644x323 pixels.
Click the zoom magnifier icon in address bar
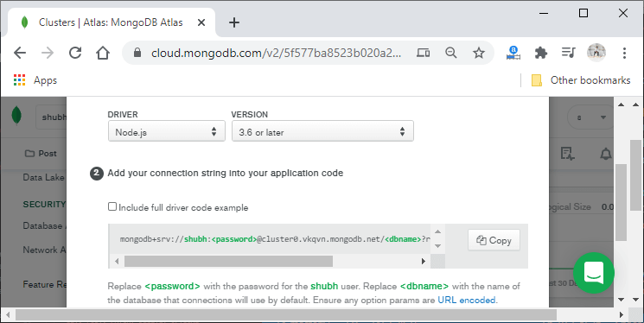tap(451, 53)
